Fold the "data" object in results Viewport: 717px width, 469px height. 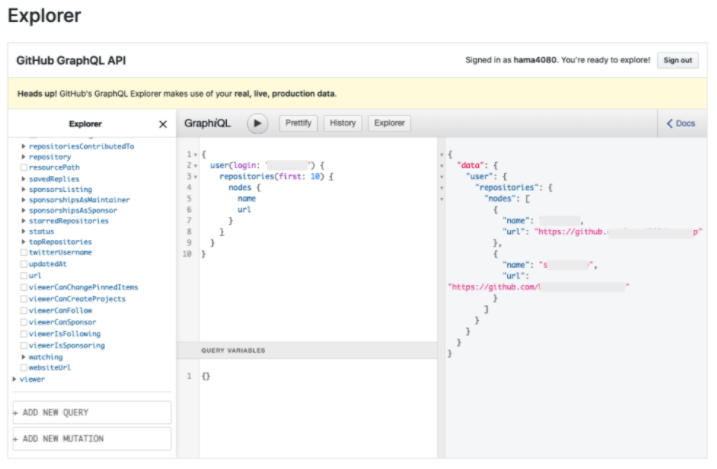click(x=442, y=165)
